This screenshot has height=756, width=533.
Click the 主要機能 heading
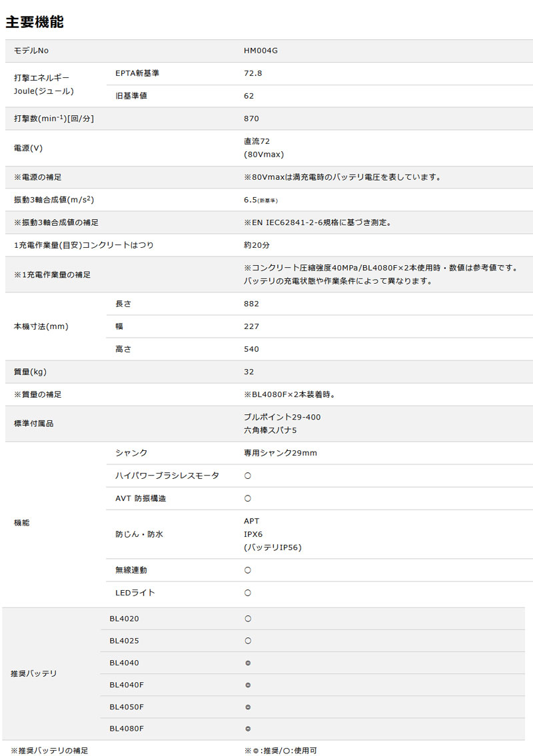35,22
